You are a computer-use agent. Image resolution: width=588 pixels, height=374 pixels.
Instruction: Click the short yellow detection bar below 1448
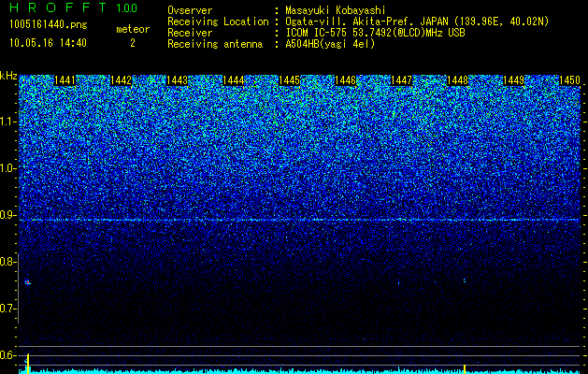tap(465, 368)
